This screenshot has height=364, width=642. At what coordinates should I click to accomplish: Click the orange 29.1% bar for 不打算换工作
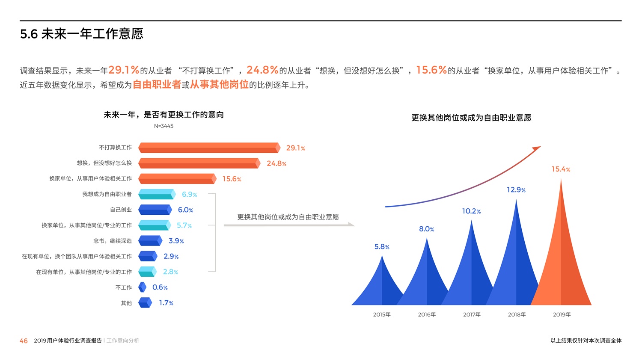pos(209,148)
